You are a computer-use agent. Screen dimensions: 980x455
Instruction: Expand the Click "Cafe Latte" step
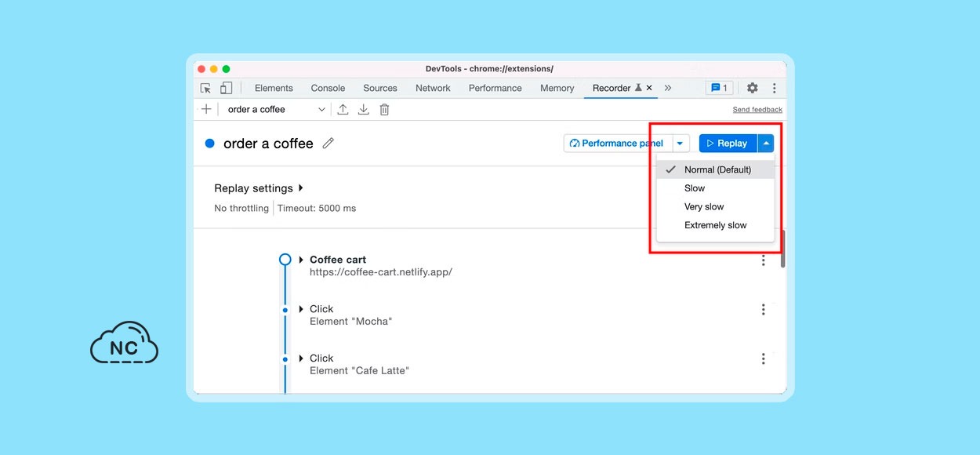point(301,359)
